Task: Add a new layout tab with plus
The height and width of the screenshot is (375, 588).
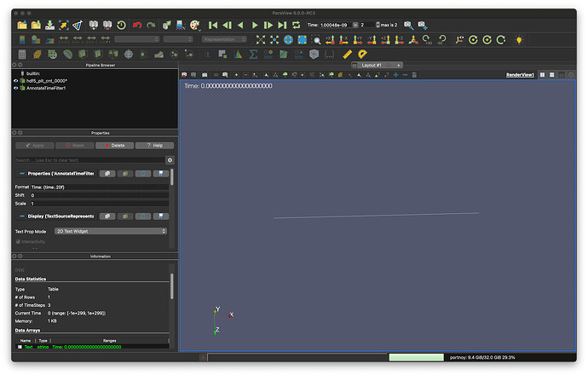Action: coord(398,66)
